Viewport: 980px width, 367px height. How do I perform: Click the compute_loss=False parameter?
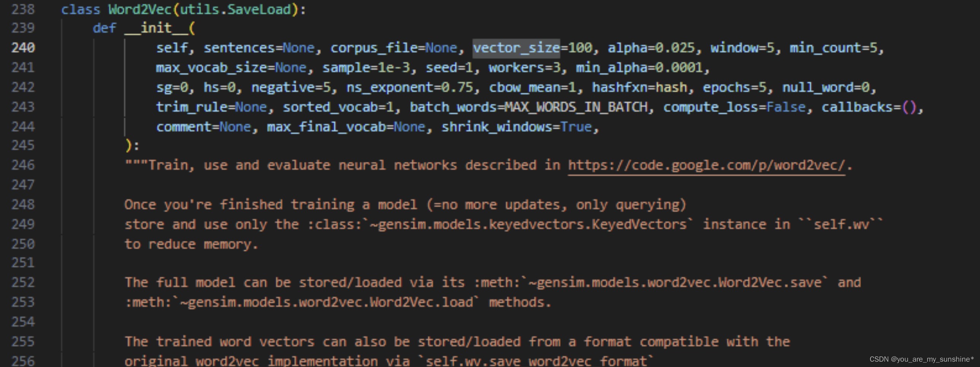pyautogui.click(x=734, y=107)
